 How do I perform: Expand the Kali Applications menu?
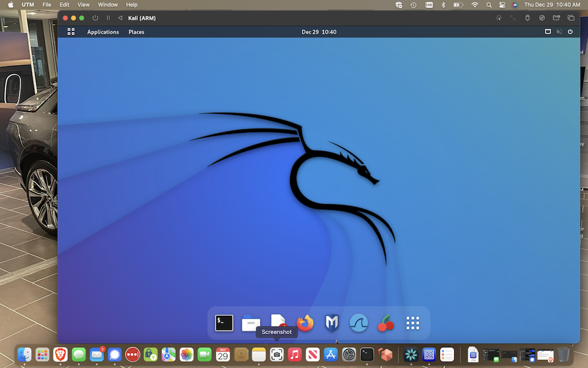tap(103, 32)
